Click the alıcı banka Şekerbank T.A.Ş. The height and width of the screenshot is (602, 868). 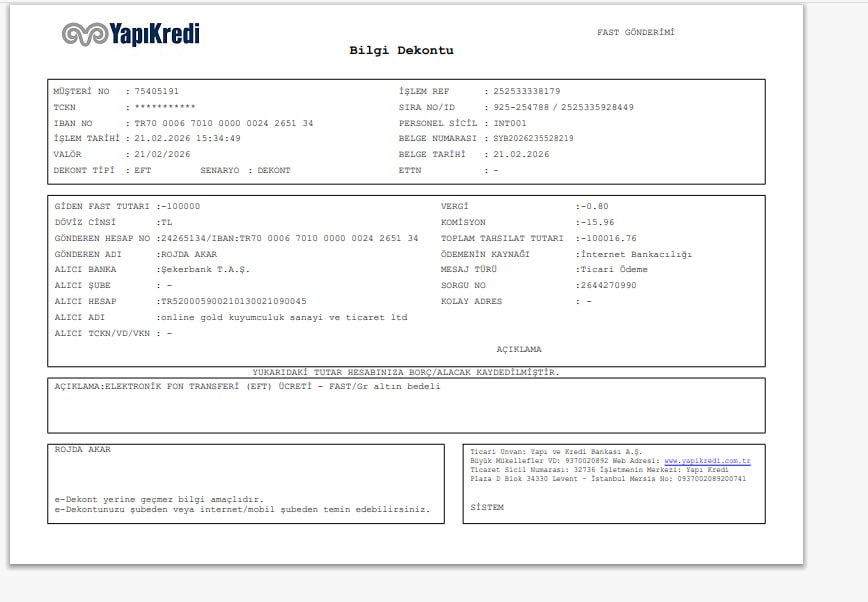[x=205, y=270]
